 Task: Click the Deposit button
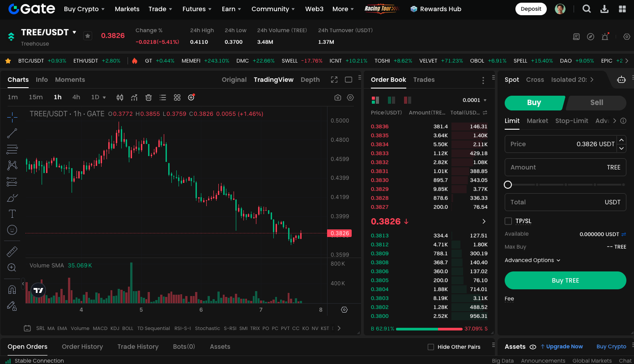531,9
